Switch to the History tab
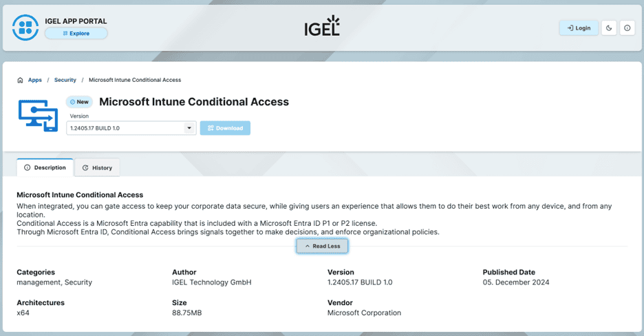The height and width of the screenshot is (336, 644). 97,168
